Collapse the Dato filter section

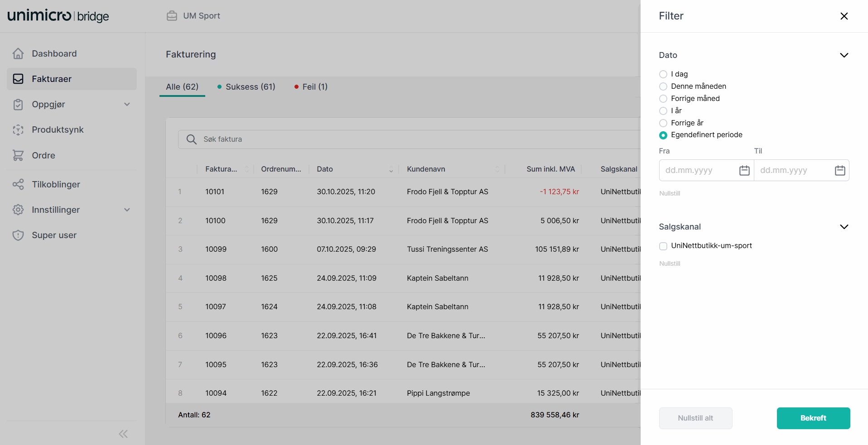[x=844, y=55]
